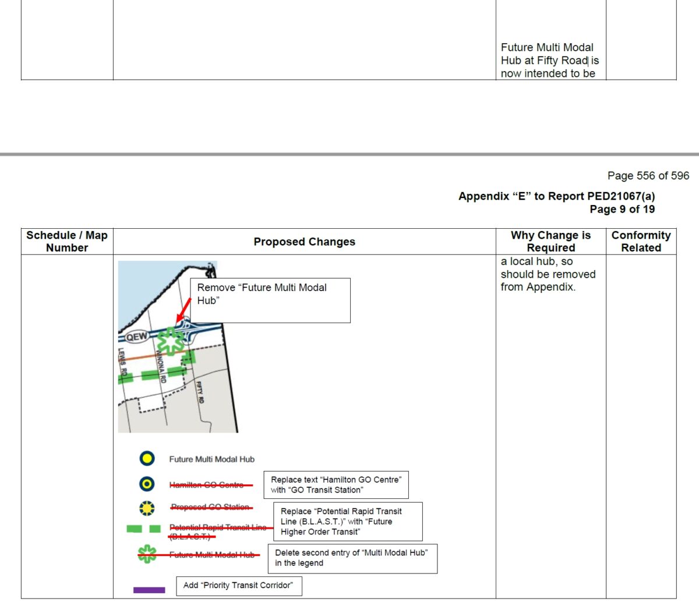The width and height of the screenshot is (699, 616).
Task: Click the Proposed GO Station dashed-ring symbol
Action: click(x=147, y=508)
